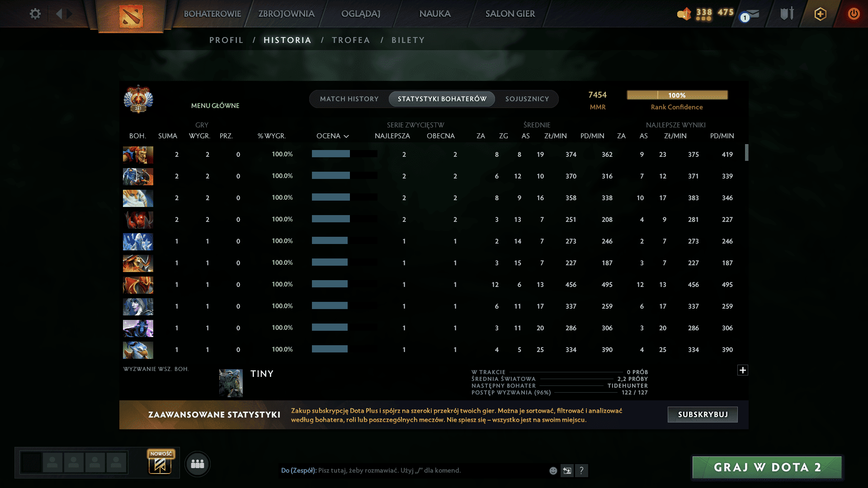
Task: Click the Graj w Dota 2 button
Action: tap(767, 467)
